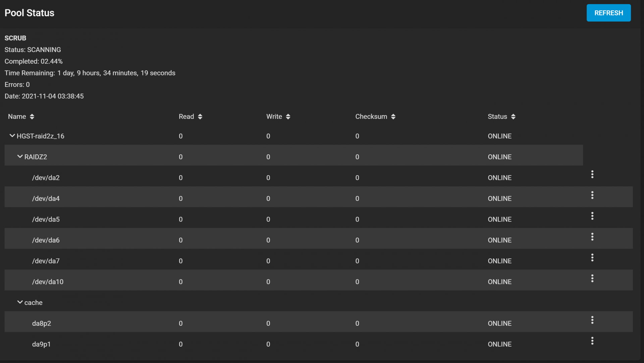The width and height of the screenshot is (644, 363).
Task: Click the Checksum column header
Action: tap(371, 116)
